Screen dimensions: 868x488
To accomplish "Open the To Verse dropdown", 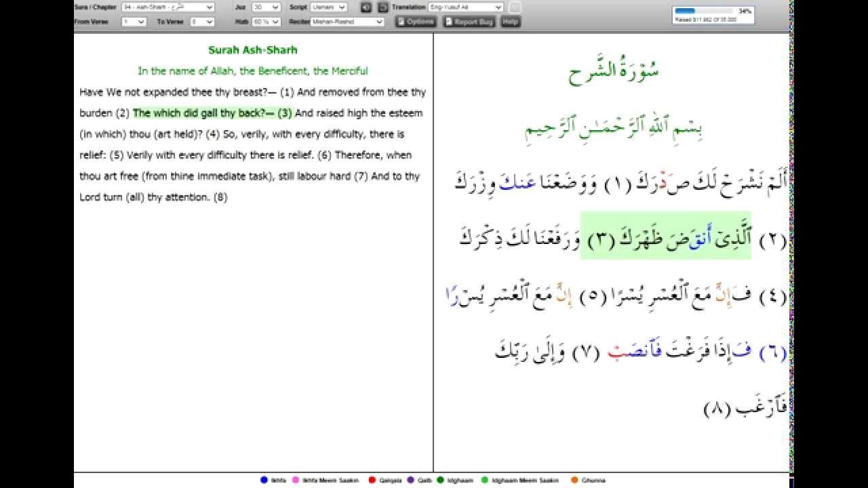I will coord(202,22).
